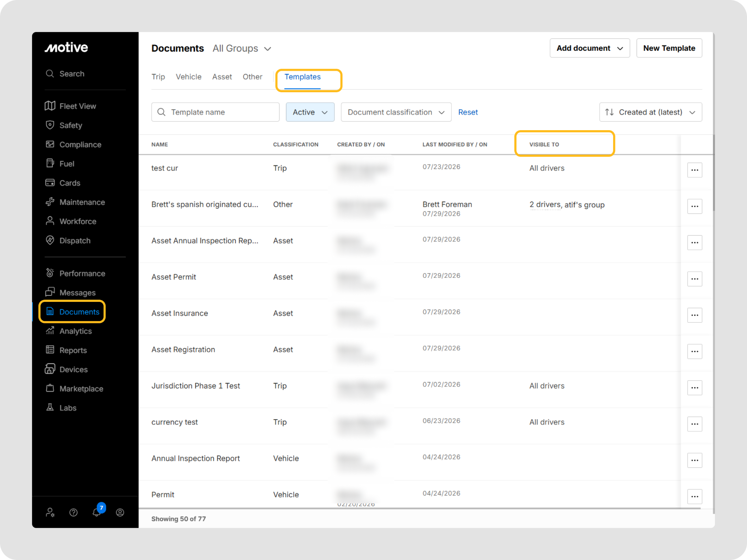Go to Safety section

click(64, 125)
